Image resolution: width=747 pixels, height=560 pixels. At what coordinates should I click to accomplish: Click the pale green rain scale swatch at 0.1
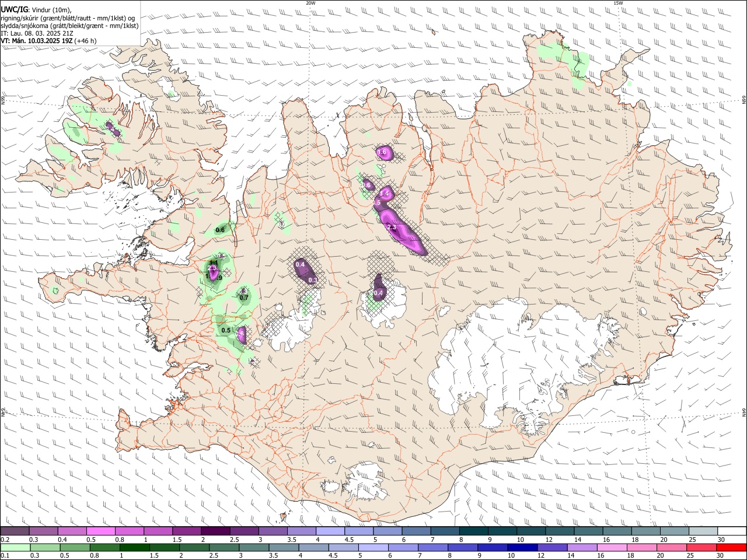click(15, 548)
